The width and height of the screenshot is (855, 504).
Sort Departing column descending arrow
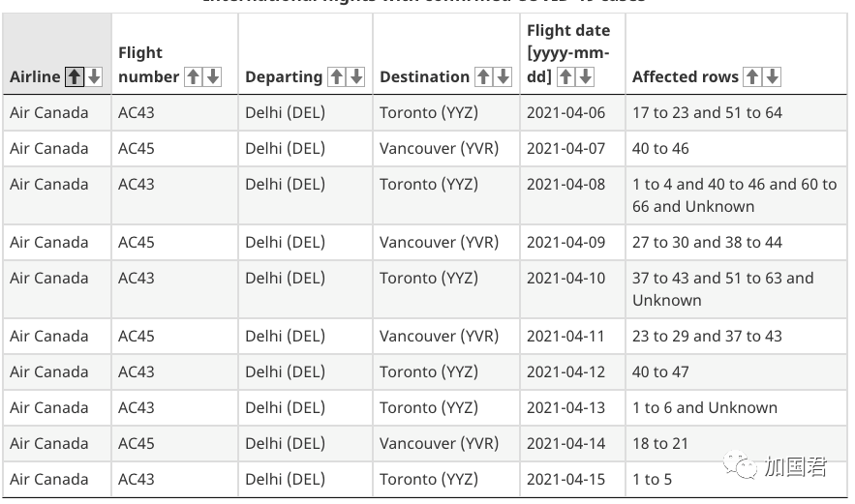[356, 76]
